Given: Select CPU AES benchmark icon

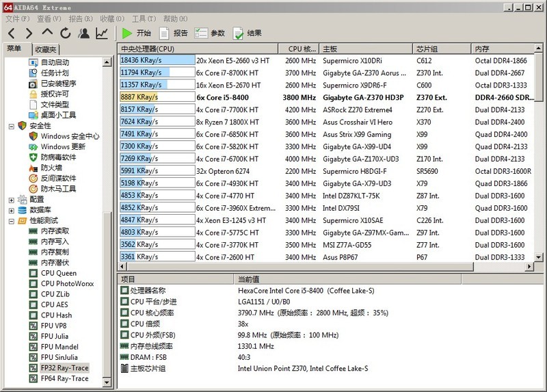Looking at the screenshot, I should click(33, 304).
